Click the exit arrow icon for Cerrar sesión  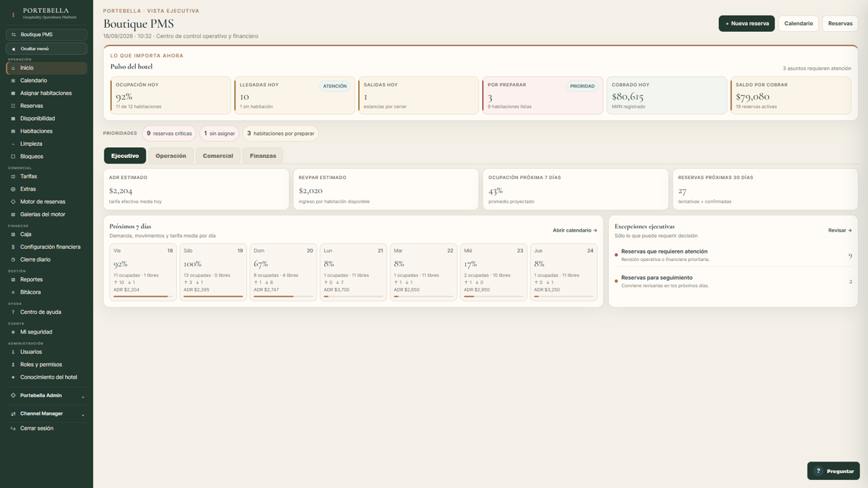13,428
